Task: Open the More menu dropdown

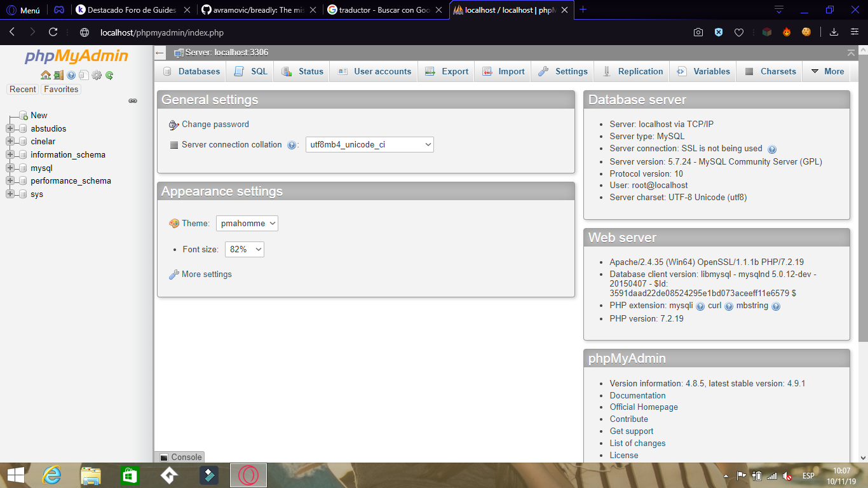Action: (827, 71)
